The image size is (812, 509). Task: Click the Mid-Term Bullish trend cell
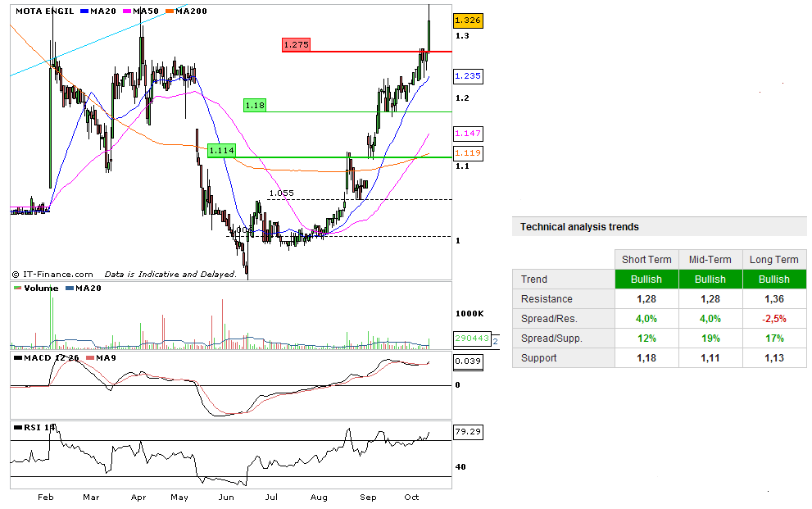pos(710,279)
